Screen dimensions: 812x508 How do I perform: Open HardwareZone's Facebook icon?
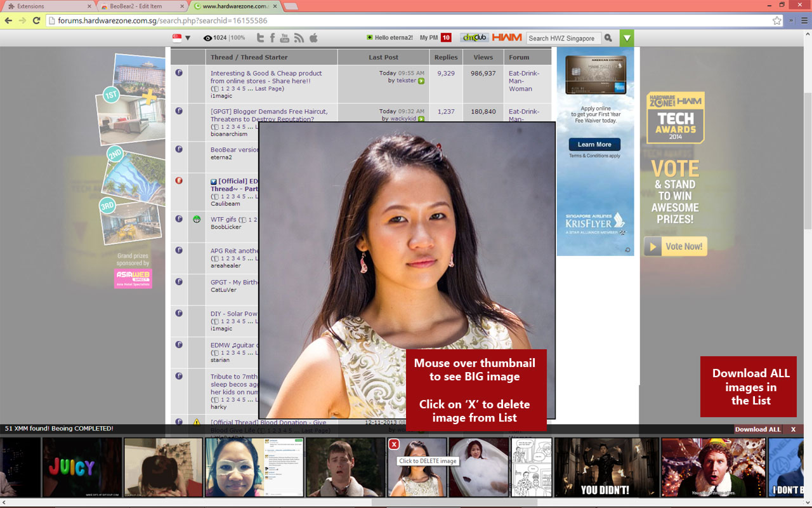272,38
